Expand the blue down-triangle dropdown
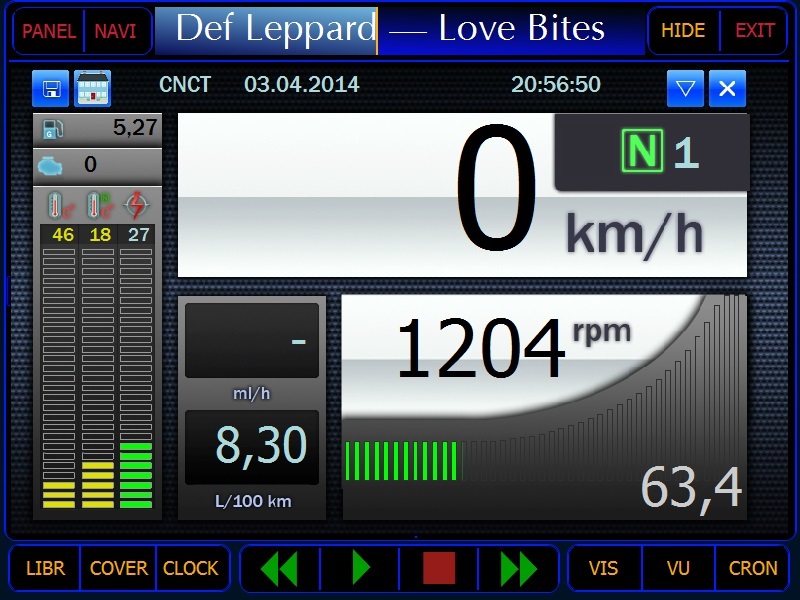 (x=685, y=89)
